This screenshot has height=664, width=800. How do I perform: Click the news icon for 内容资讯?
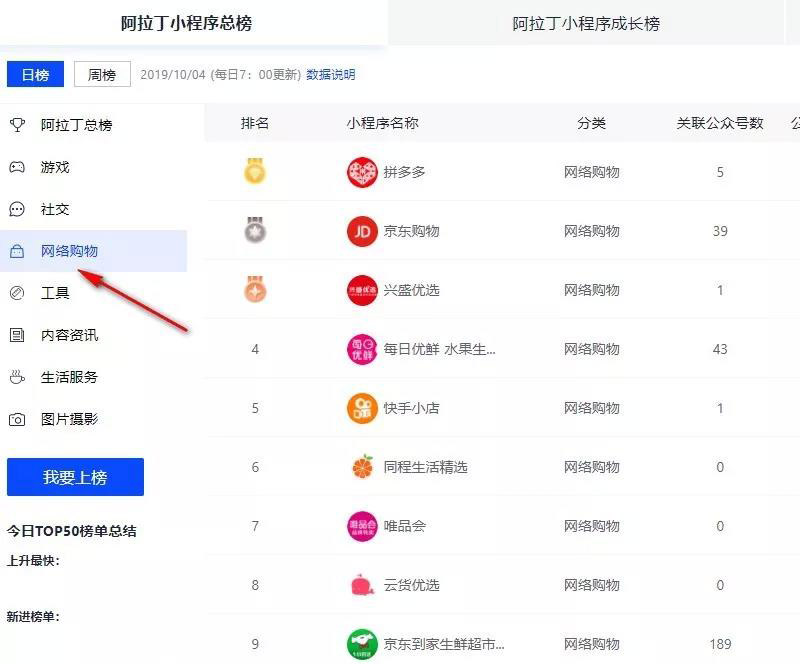(x=17, y=335)
